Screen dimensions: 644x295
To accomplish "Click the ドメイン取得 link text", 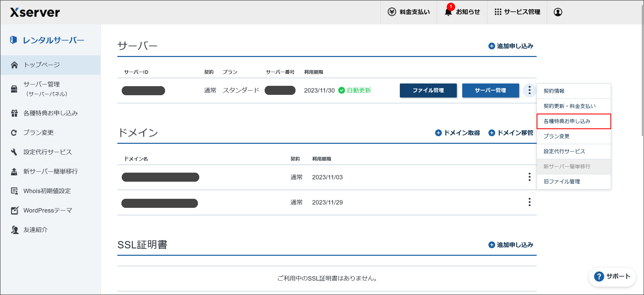I will [462, 133].
